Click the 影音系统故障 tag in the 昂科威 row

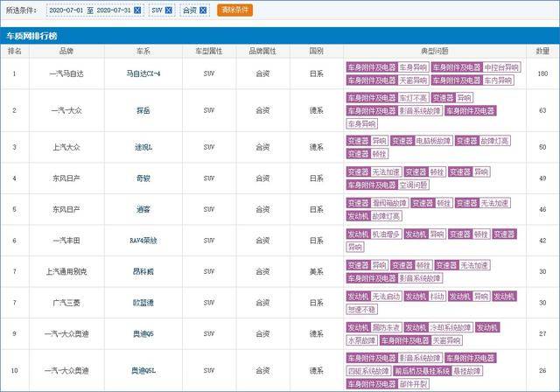[420, 278]
